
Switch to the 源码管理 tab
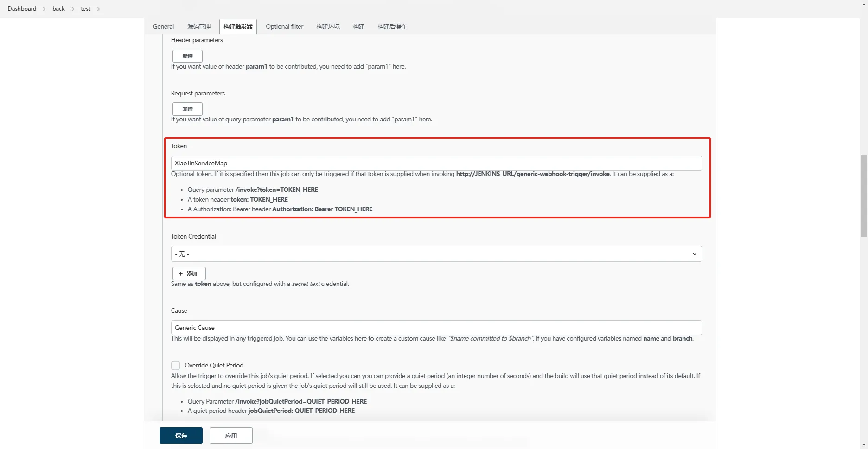click(198, 26)
